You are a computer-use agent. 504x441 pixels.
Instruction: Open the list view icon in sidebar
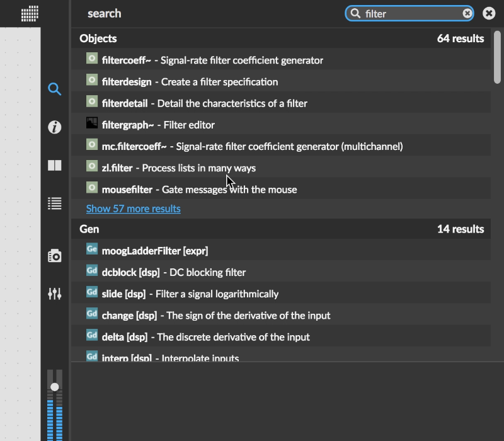[55, 203]
